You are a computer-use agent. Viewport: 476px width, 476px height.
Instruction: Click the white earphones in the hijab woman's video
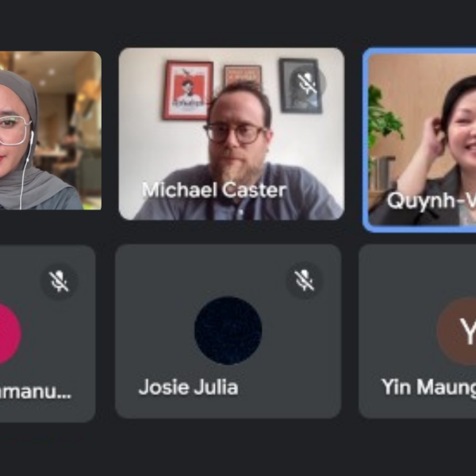(26, 170)
